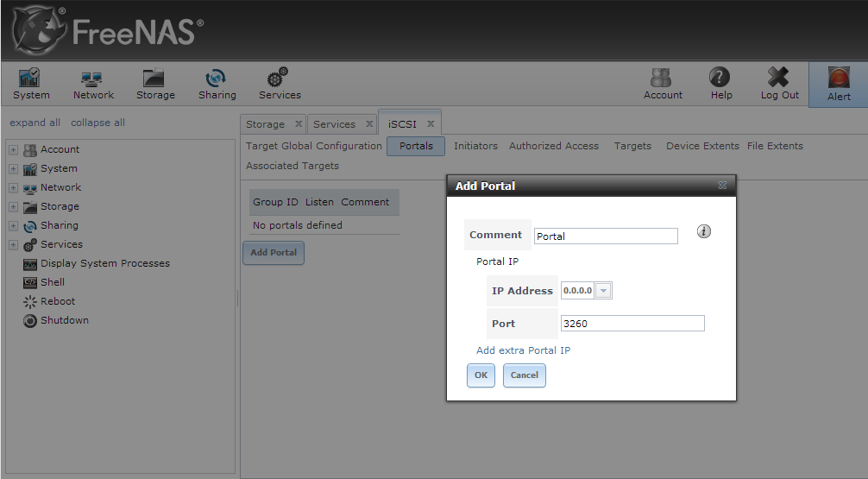Open the Help question mark icon

pos(720,77)
